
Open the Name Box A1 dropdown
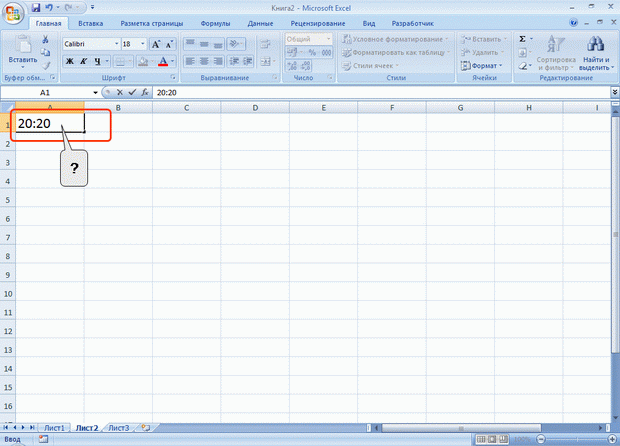click(95, 93)
